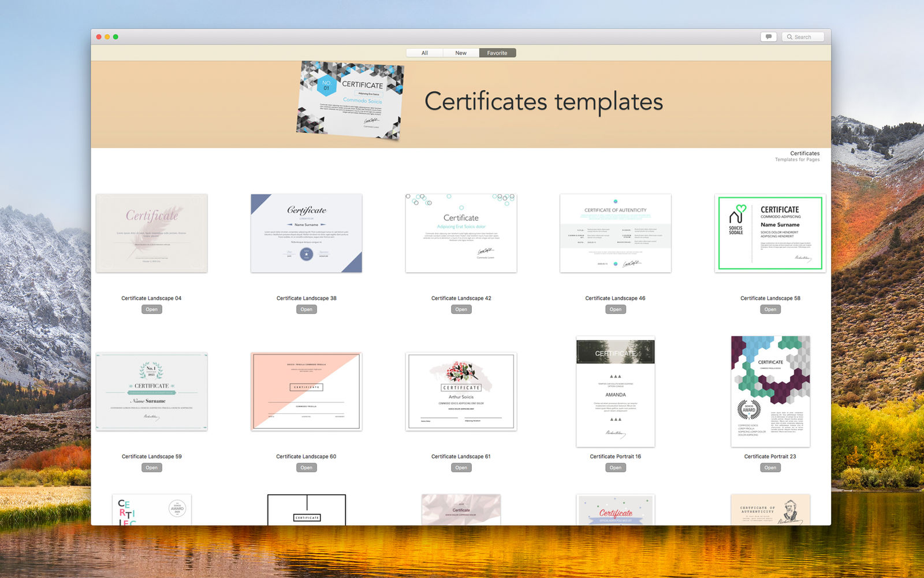Select the red script Certificate ribbon thumbnail
Viewport: 924px width, 578px height.
(616, 510)
